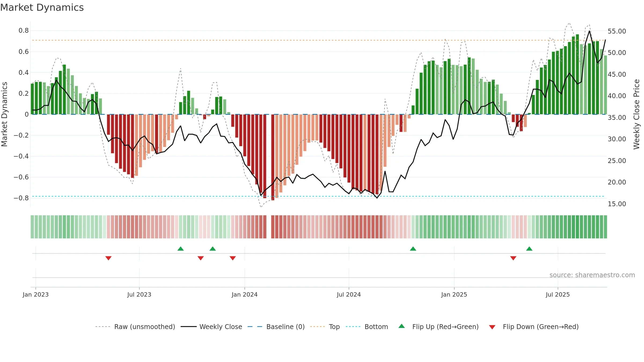Click the 25.00 price axis label
Image resolution: width=644 pixels, height=362 pixels.
click(617, 161)
